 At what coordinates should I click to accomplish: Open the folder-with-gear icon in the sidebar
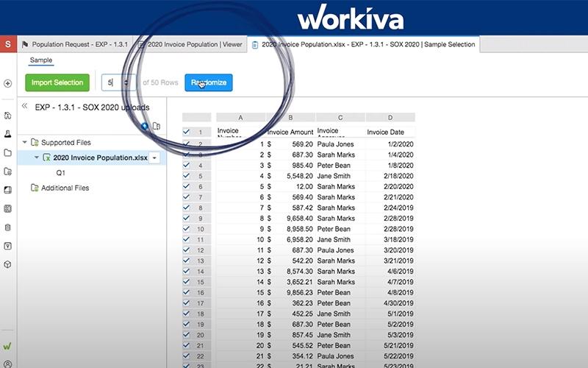click(x=7, y=171)
